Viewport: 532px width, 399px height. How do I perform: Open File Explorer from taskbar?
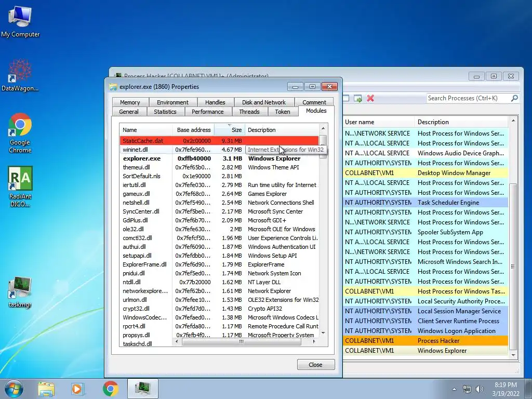(46, 389)
